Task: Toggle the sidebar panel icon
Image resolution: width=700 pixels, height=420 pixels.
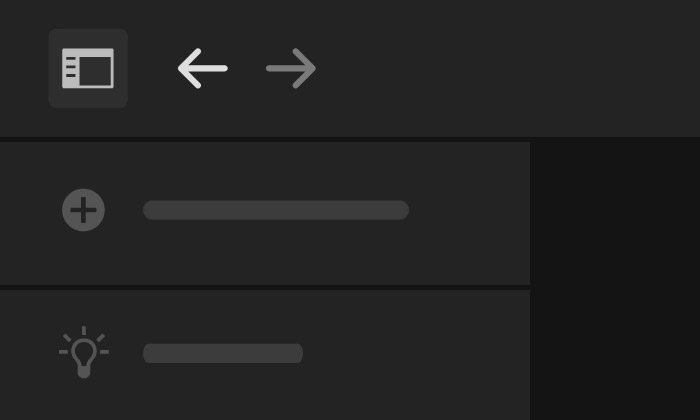Action: (x=88, y=68)
